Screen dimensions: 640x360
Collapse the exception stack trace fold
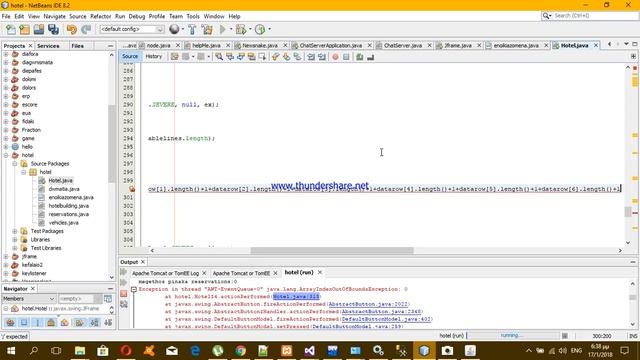(133, 289)
